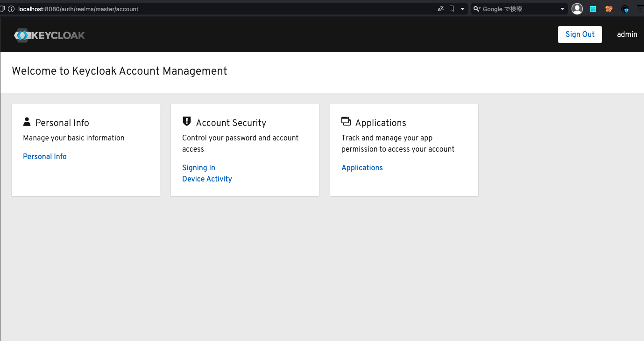Screen dimensions: 644x341
Task: Click the Applications card window icon
Action: click(x=346, y=122)
